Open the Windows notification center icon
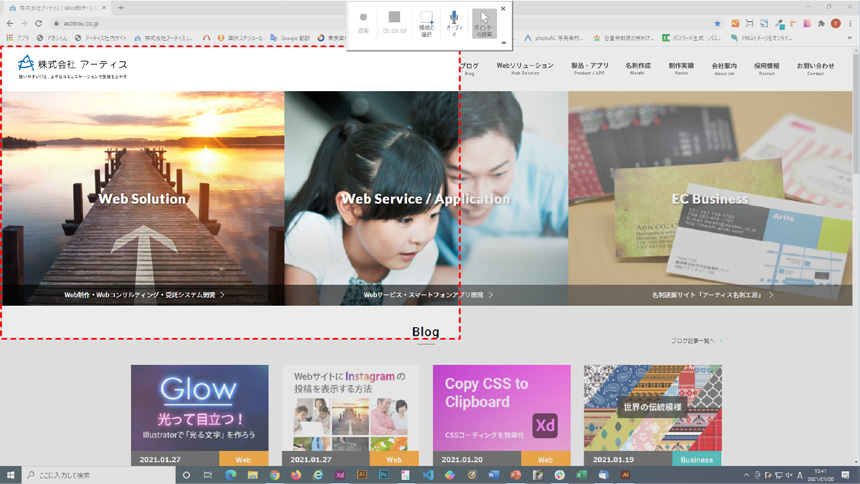This screenshot has width=860, height=484. pos(845,475)
